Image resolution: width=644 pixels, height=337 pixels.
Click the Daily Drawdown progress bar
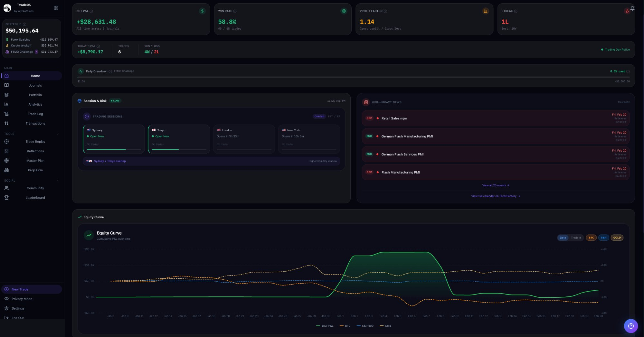pyautogui.click(x=354, y=78)
